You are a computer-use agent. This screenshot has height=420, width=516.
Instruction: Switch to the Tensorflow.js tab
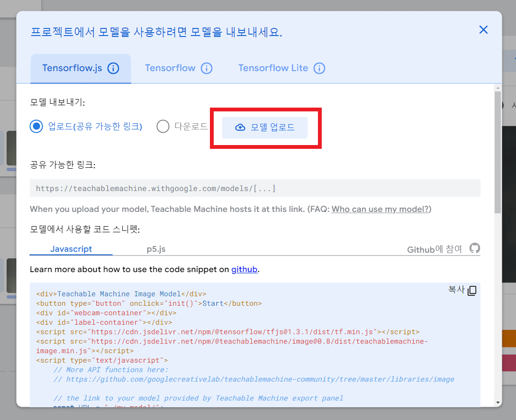(x=81, y=68)
